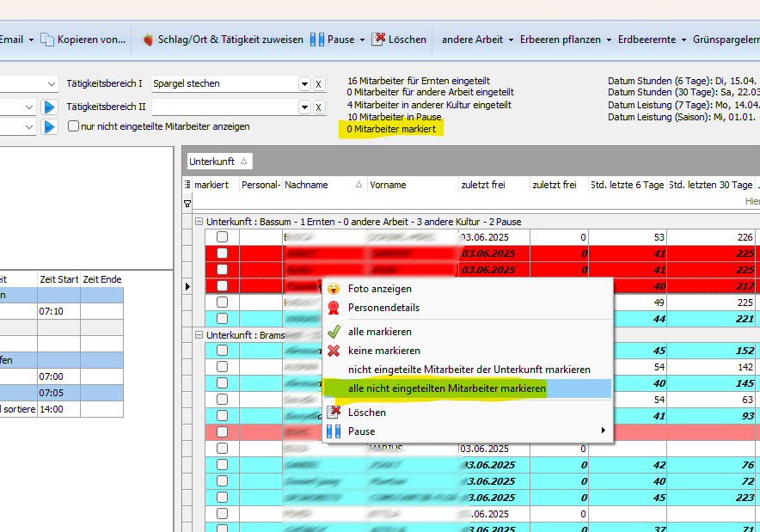Tick the markiert checkbox in the row with 223
This screenshot has height=532, width=760.
tap(222, 497)
